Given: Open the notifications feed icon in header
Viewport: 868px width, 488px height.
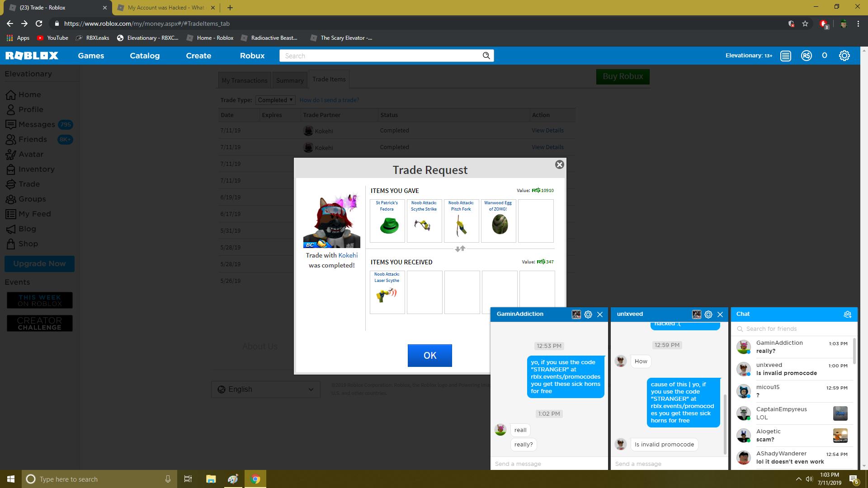Looking at the screenshot, I should click(x=786, y=56).
